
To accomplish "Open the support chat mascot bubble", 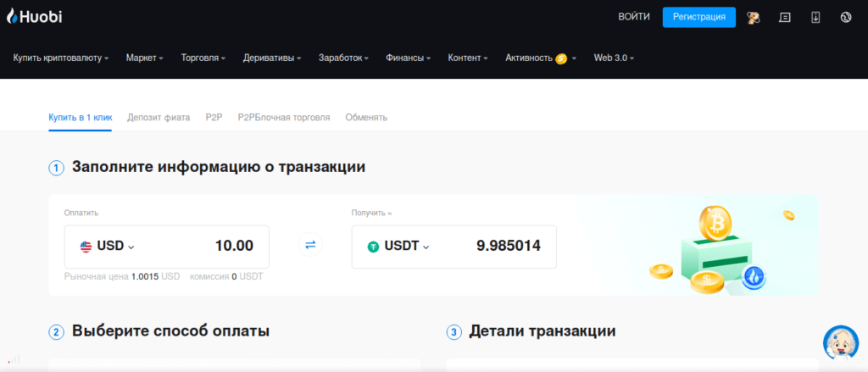I will (840, 342).
